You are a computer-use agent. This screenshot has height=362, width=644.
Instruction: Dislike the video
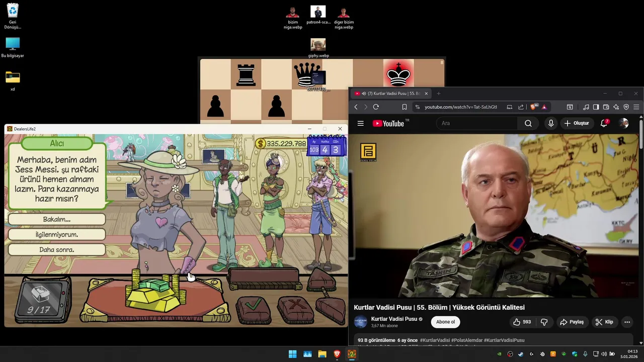pyautogui.click(x=544, y=322)
